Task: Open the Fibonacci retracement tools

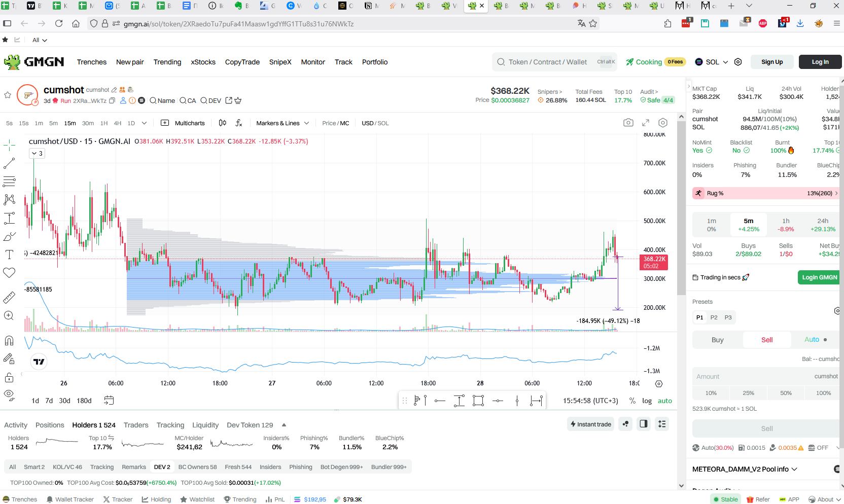Action: coord(9,182)
